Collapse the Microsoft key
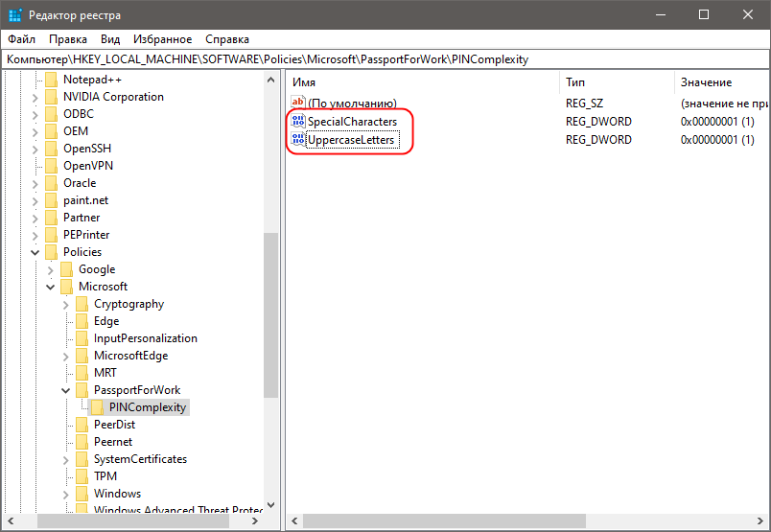 point(50,288)
